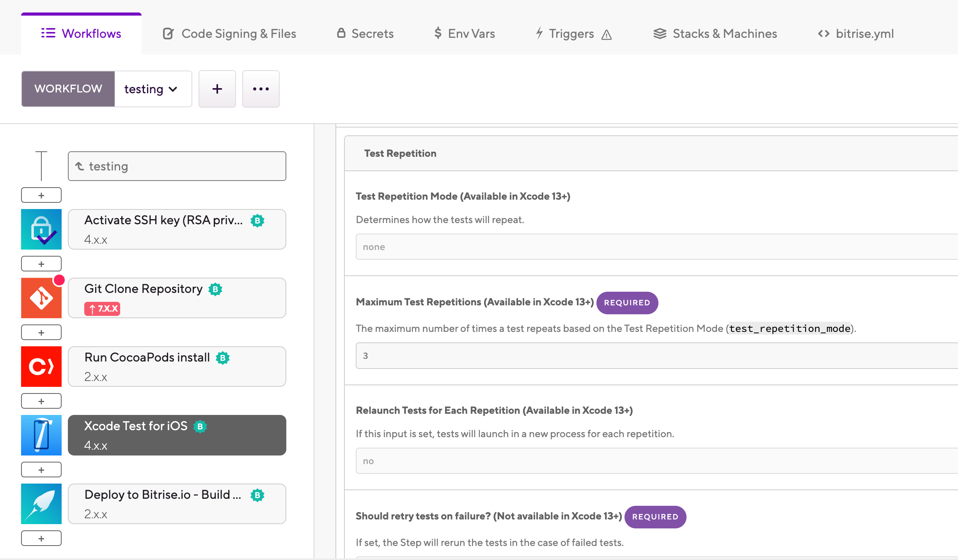Open the Secrets tab
Screen dimensions: 958x560
365,34
